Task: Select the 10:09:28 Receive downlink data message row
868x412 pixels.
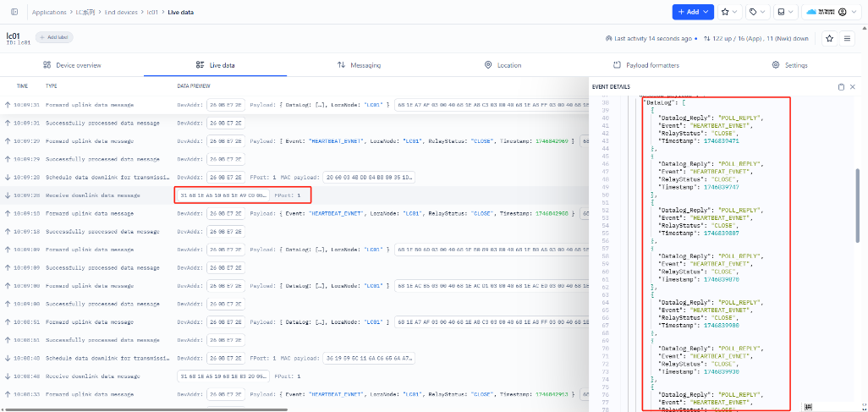Action: pyautogui.click(x=294, y=195)
